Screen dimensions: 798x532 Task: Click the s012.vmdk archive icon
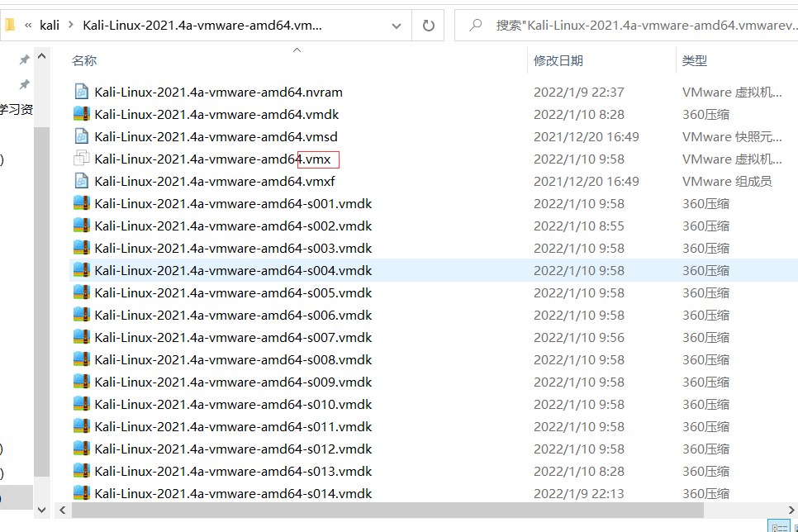tap(82, 449)
